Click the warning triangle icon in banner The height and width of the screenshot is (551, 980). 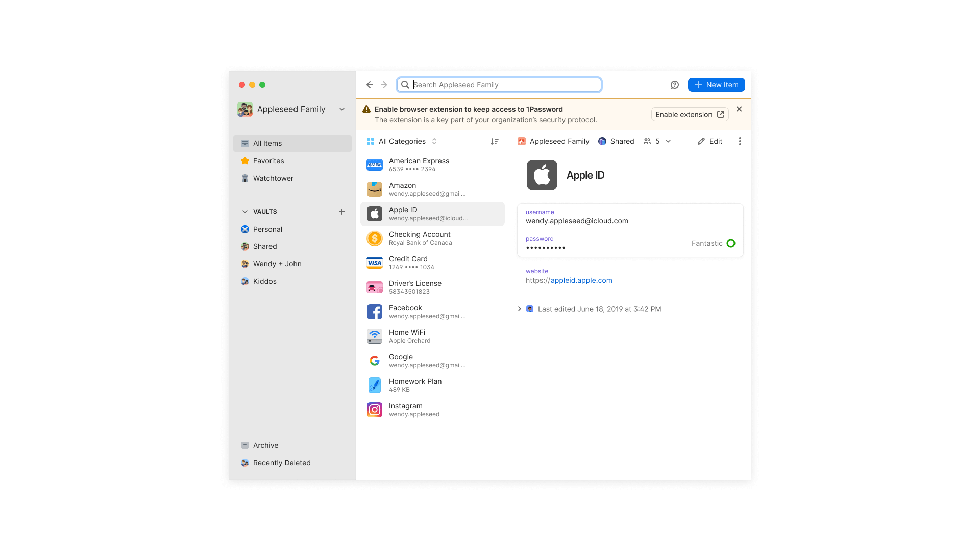pyautogui.click(x=366, y=109)
